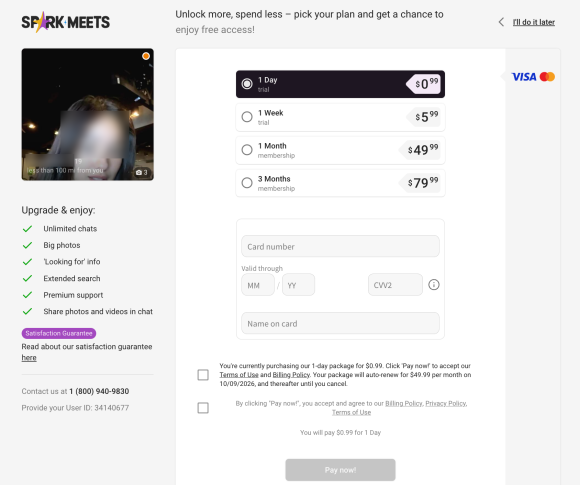This screenshot has width=580, height=485.
Task: Open Billing Policy in auto-renew notice
Action: pyautogui.click(x=291, y=375)
